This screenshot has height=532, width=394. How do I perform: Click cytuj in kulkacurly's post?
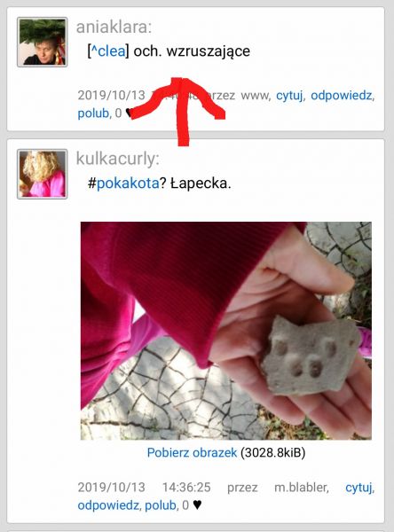tap(359, 488)
